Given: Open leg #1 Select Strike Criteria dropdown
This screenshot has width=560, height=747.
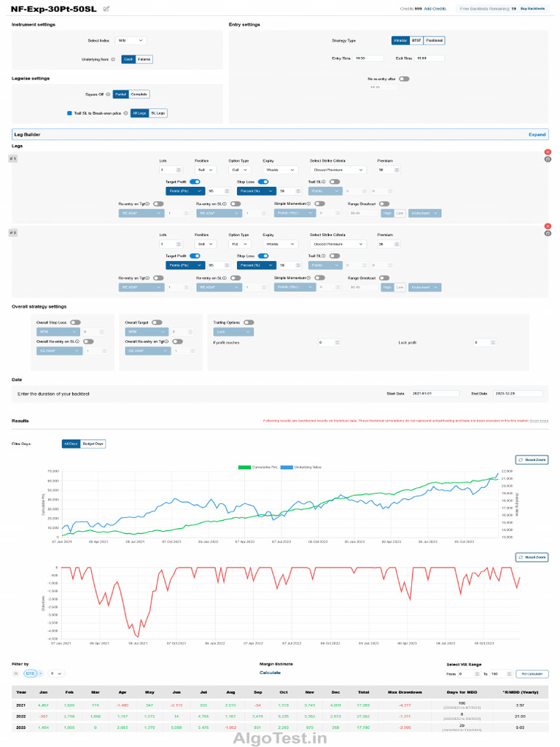Looking at the screenshot, I should tap(338, 170).
